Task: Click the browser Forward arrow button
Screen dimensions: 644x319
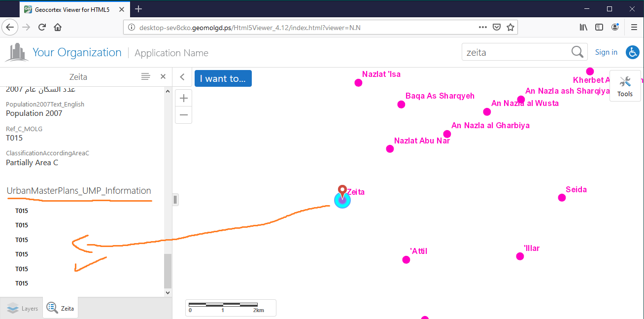Action: click(x=26, y=27)
